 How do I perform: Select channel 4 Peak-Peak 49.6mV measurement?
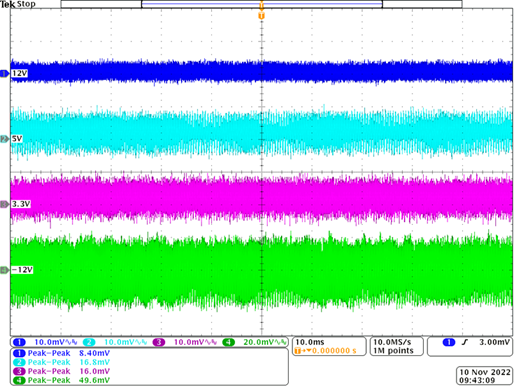tap(61, 380)
